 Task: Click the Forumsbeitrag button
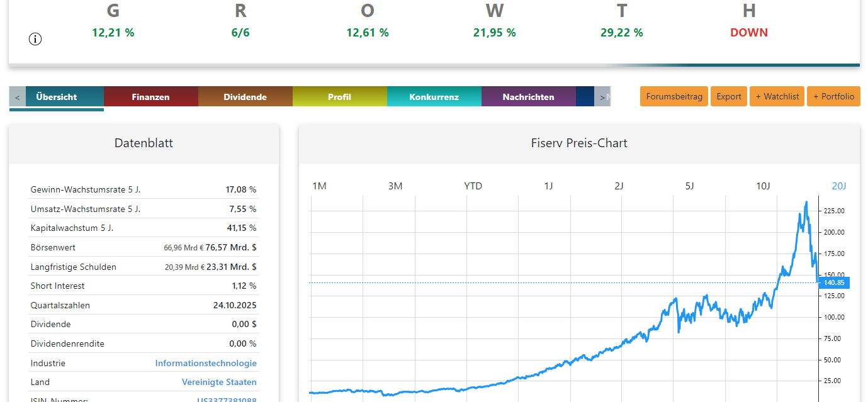coord(674,96)
